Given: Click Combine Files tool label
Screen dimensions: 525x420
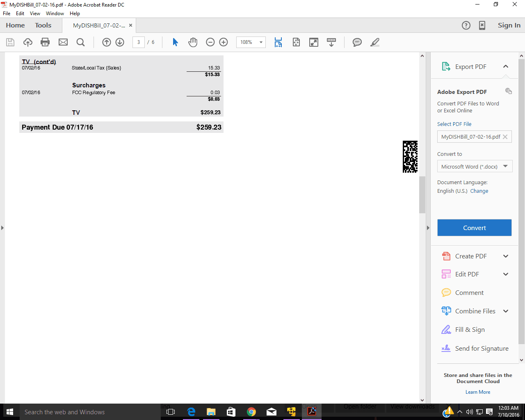Looking at the screenshot, I should [x=475, y=311].
